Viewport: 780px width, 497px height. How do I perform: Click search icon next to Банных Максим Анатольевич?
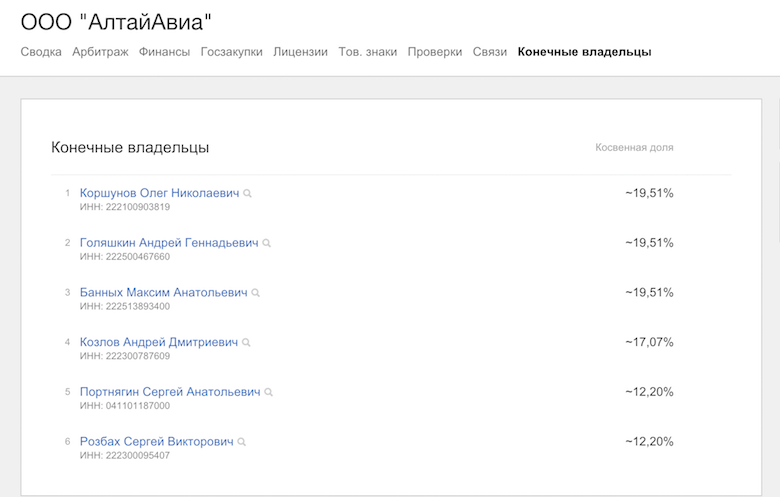coord(256,293)
